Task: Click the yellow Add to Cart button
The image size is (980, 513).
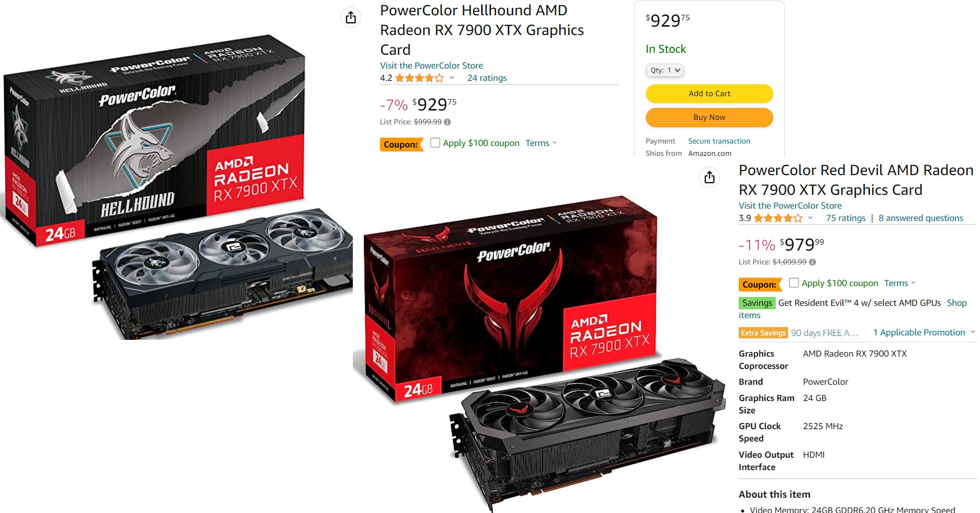Action: click(709, 93)
